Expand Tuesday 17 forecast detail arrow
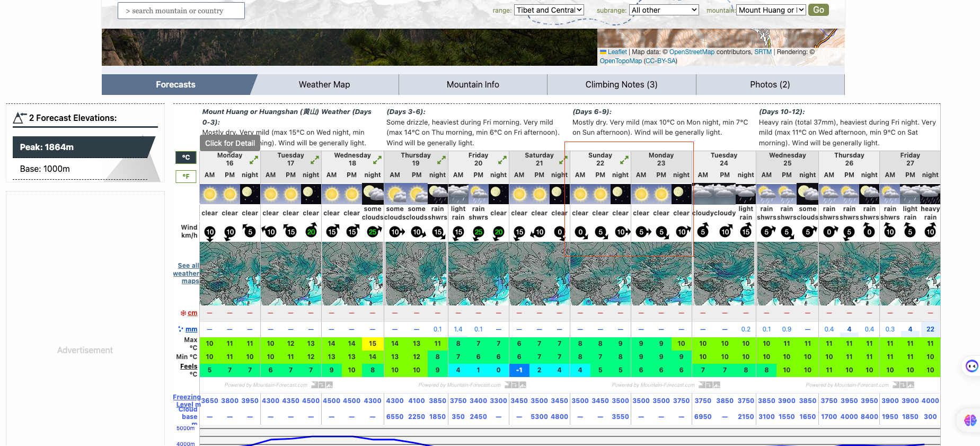 point(315,160)
